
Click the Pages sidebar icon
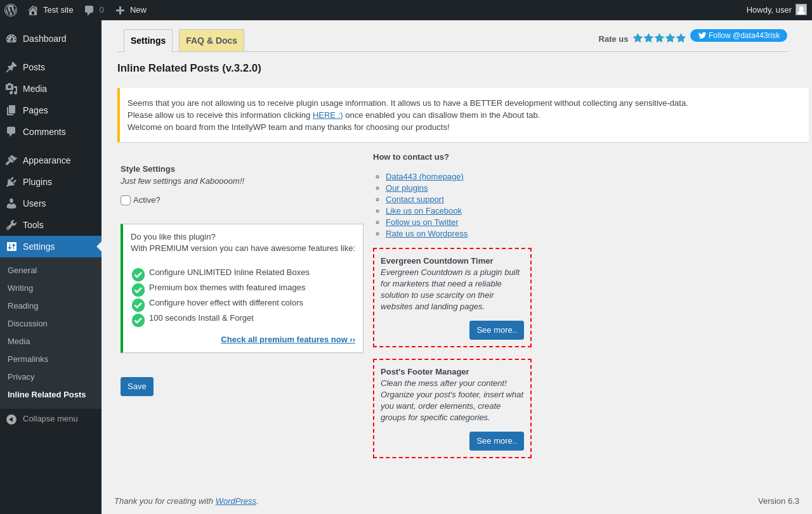tap(11, 110)
